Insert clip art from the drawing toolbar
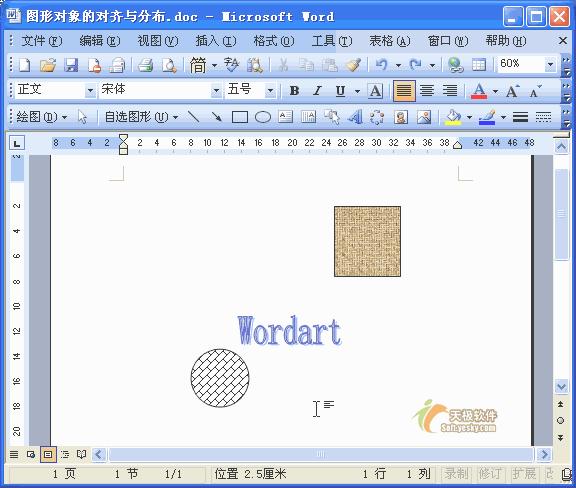Screen dimensions: 576x488 401,117
